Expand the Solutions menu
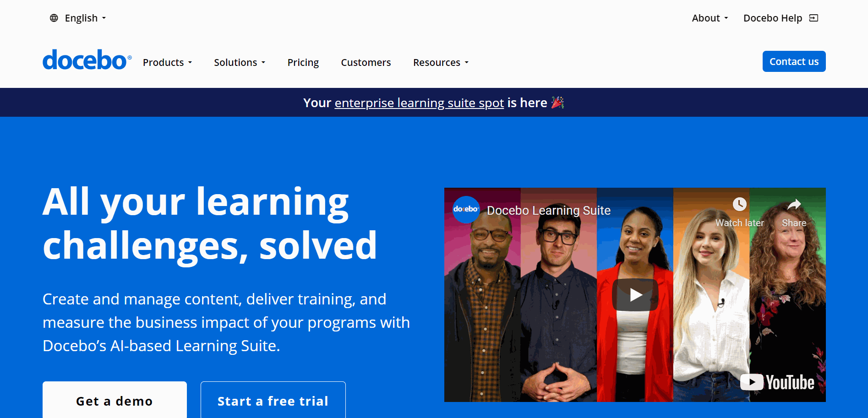The height and width of the screenshot is (418, 868). coord(240,62)
